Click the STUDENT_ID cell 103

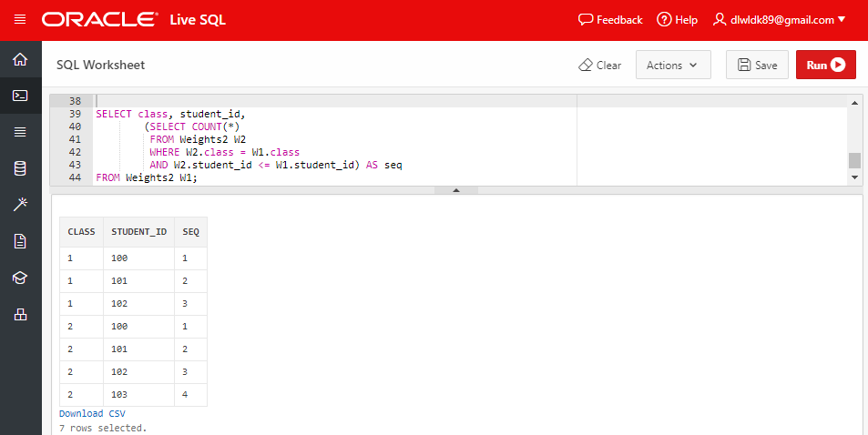[139, 395]
